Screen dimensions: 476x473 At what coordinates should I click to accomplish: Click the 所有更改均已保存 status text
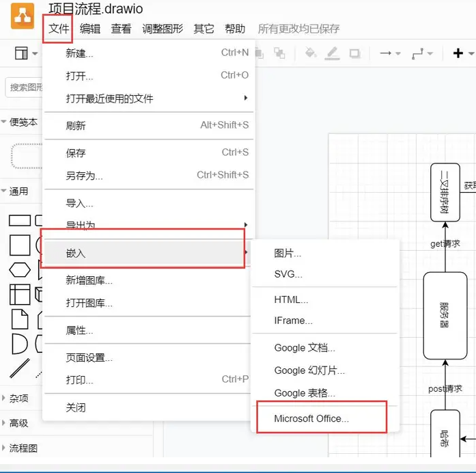[x=298, y=29]
